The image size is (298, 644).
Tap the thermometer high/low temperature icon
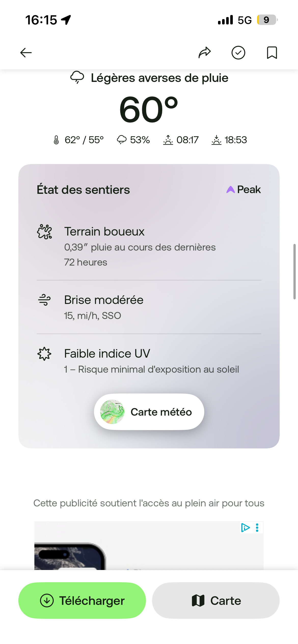[x=56, y=140]
